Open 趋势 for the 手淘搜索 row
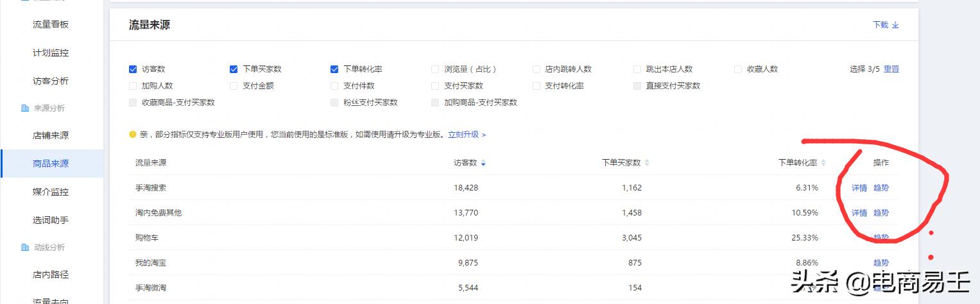The height and width of the screenshot is (304, 980). pyautogui.click(x=881, y=188)
